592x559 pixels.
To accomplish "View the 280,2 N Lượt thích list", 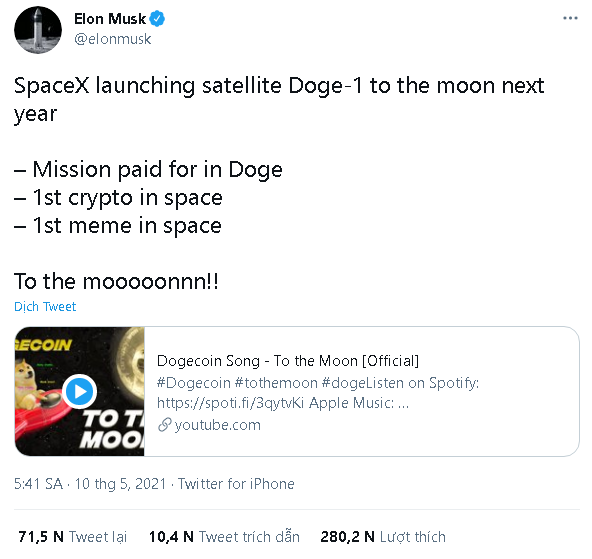I will (x=383, y=537).
